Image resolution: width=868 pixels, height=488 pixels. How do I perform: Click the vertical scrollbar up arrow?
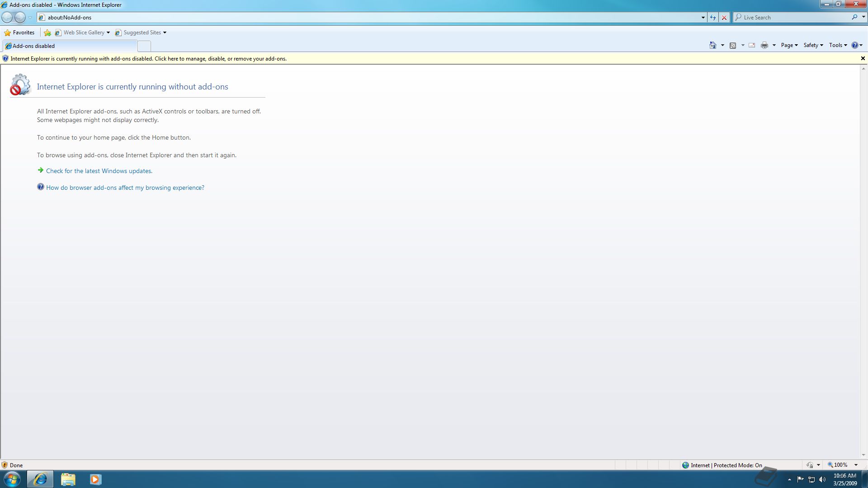click(x=863, y=69)
